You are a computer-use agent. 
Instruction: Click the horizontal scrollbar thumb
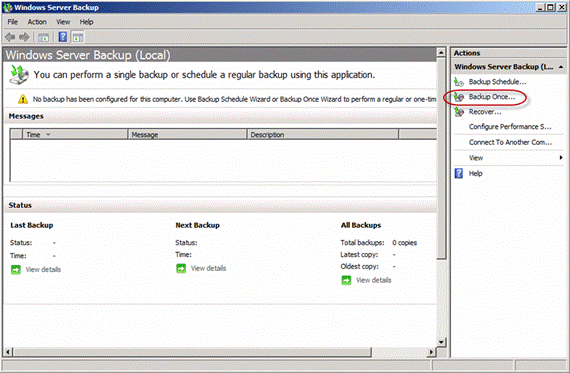[x=192, y=352]
